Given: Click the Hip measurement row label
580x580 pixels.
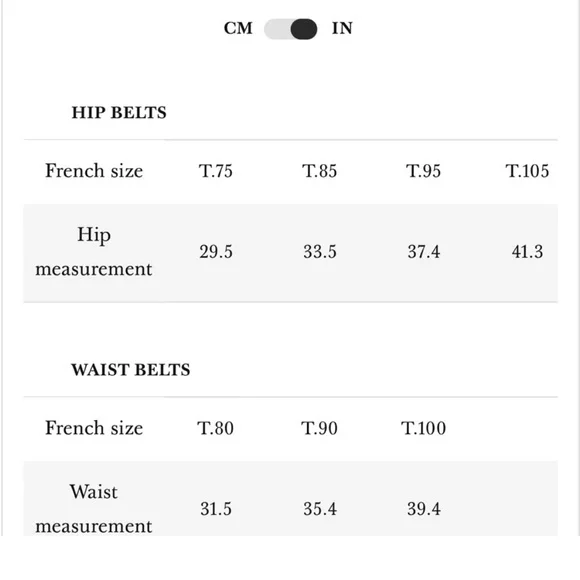Looking at the screenshot, I should click(94, 252).
